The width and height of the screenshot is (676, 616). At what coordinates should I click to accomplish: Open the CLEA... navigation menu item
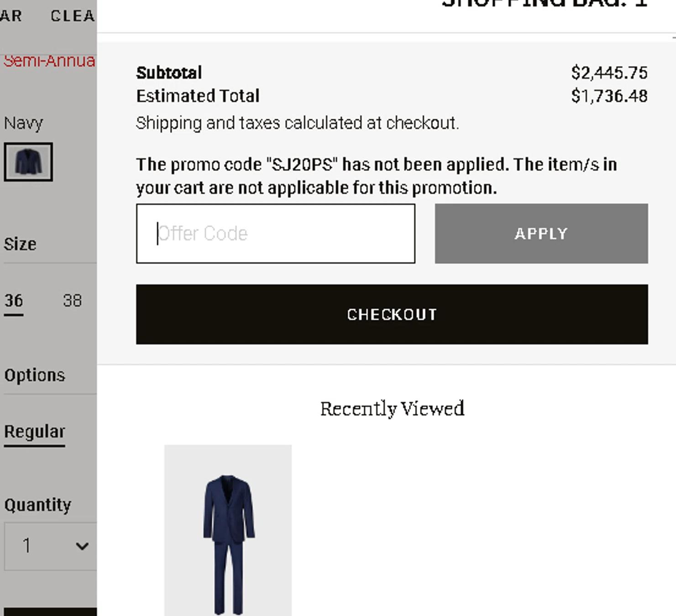(x=72, y=16)
